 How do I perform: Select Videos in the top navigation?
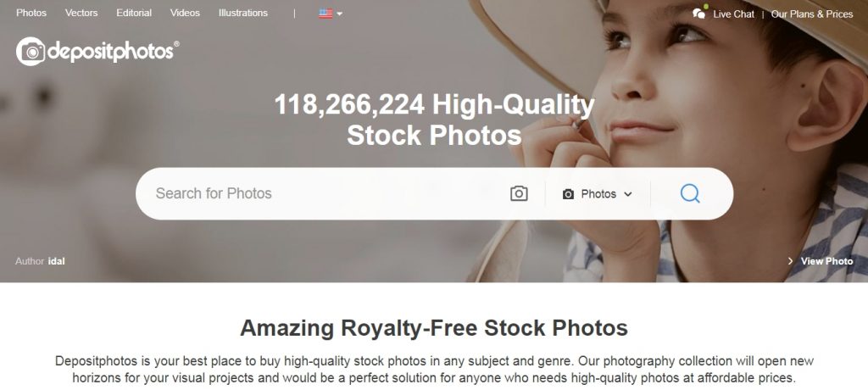185,13
